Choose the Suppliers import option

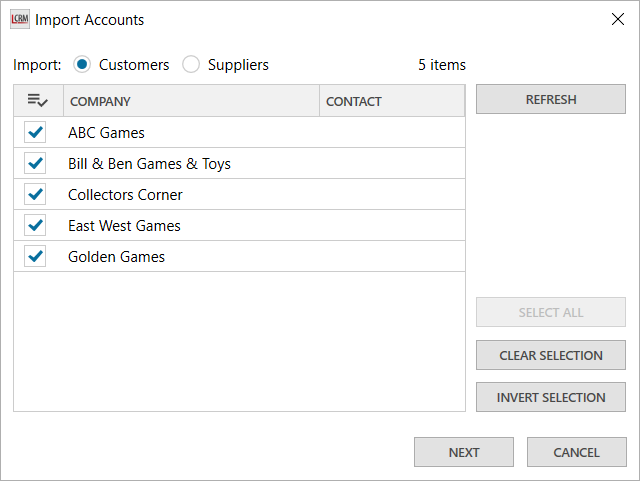pos(191,65)
